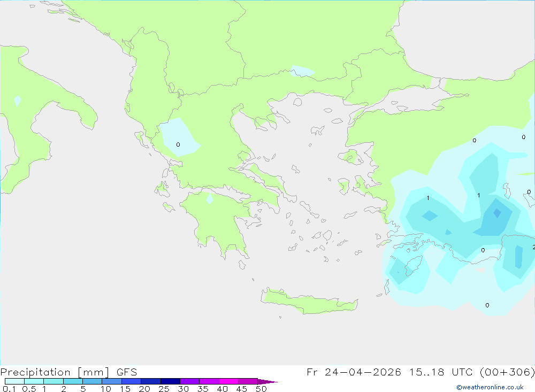Click the '40' legend scale label
535x392 pixels.
tap(222, 389)
